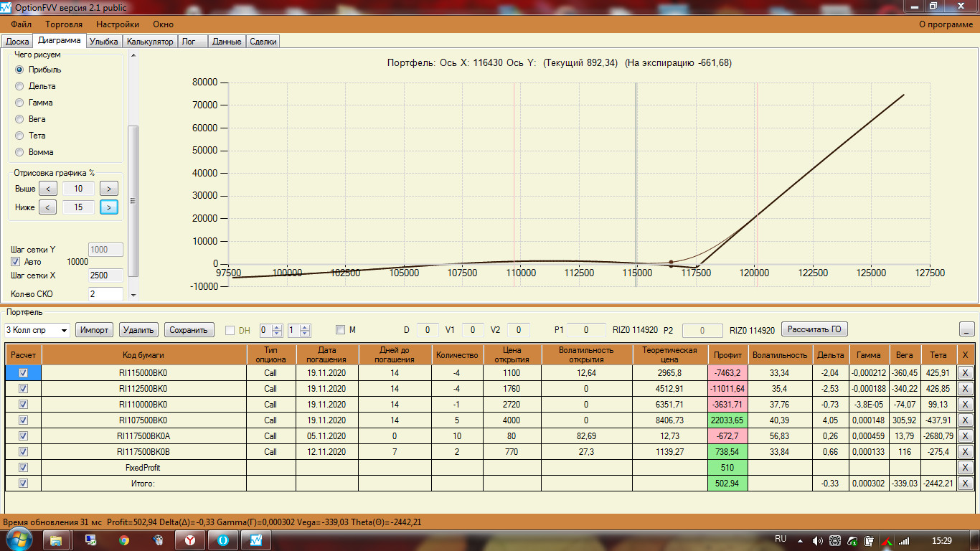Image resolution: width=980 pixels, height=551 pixels.
Task: Click the Сохранить button
Action: point(189,330)
